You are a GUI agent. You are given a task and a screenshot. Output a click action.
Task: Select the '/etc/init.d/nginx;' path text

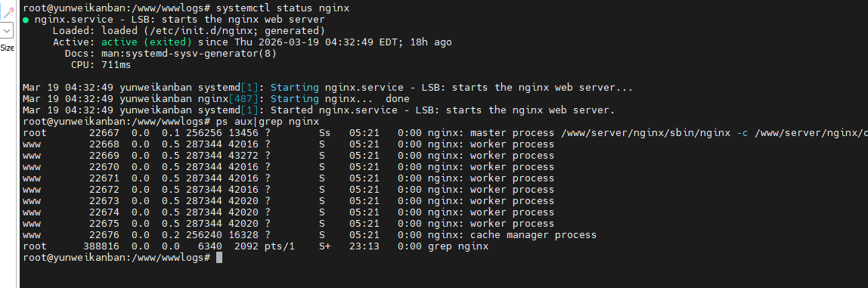click(204, 31)
